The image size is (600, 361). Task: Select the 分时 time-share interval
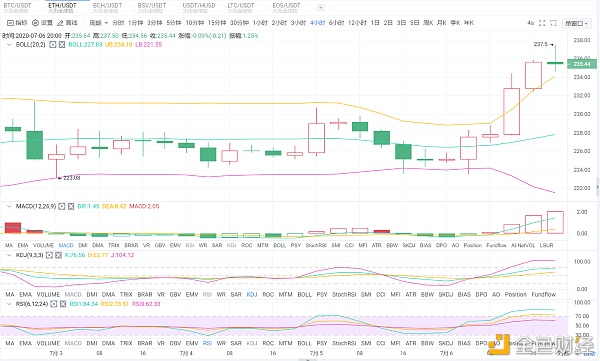(118, 23)
